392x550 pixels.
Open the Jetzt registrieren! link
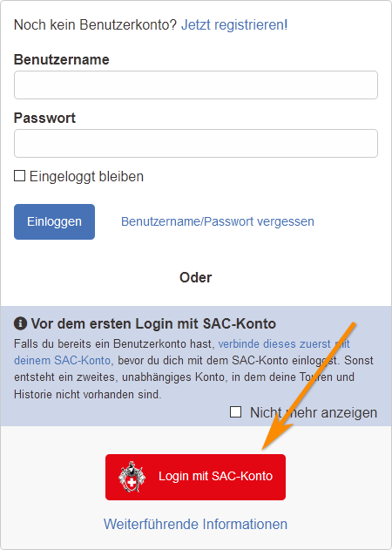(x=234, y=25)
